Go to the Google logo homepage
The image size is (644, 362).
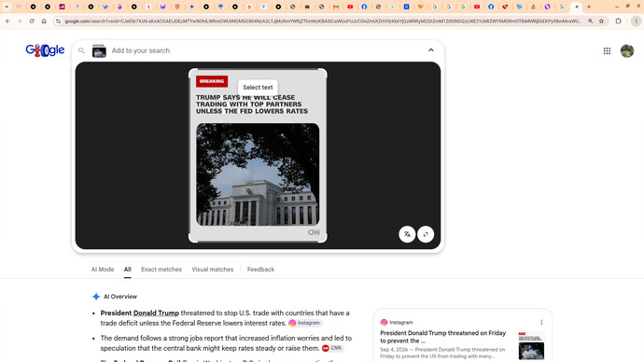[45, 50]
